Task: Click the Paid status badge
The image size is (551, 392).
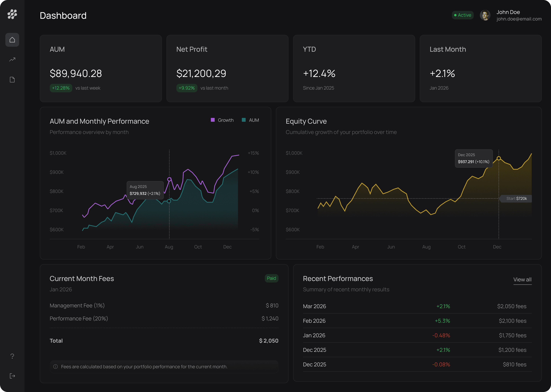Action: [x=271, y=278]
